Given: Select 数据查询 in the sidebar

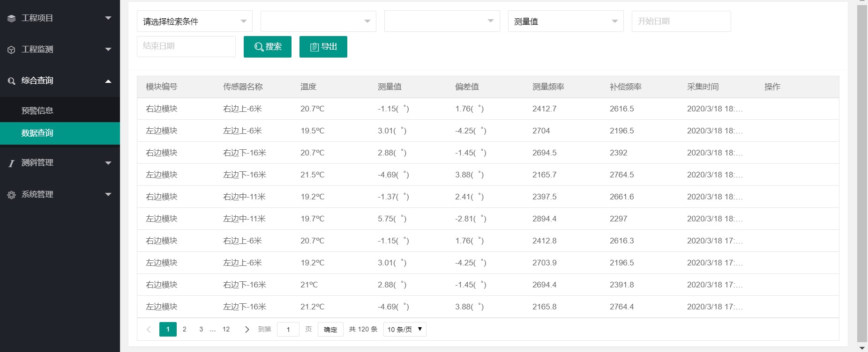Looking at the screenshot, I should (x=37, y=133).
